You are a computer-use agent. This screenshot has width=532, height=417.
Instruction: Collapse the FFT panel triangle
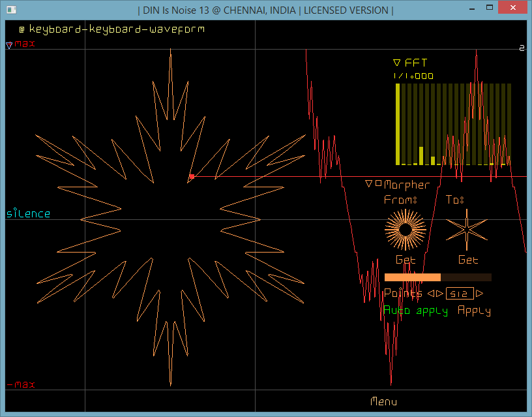coord(396,63)
